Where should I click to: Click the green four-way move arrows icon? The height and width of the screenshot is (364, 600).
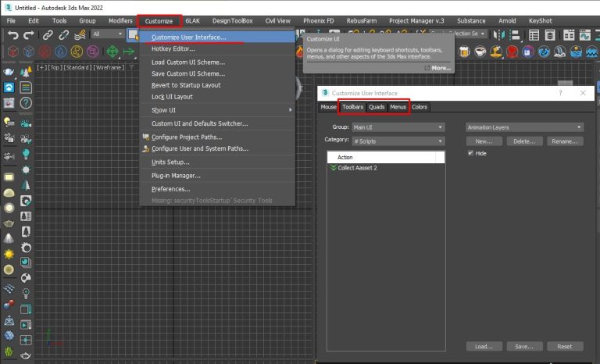point(112,52)
